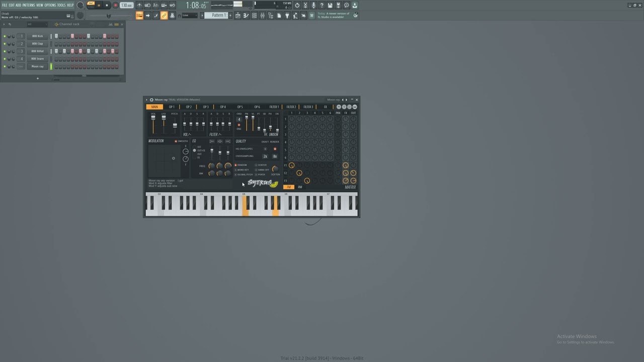
Task: Open the mixer view icon
Action: click(262, 16)
